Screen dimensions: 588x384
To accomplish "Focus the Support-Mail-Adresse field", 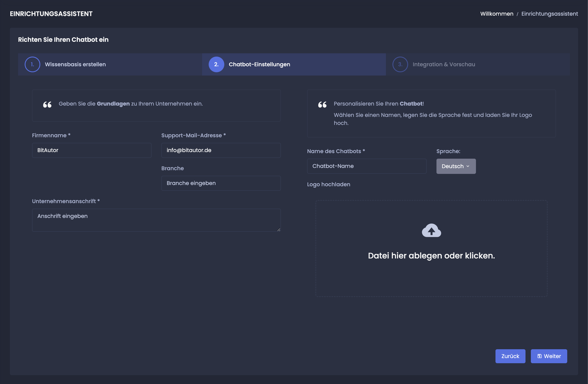I will 221,150.
